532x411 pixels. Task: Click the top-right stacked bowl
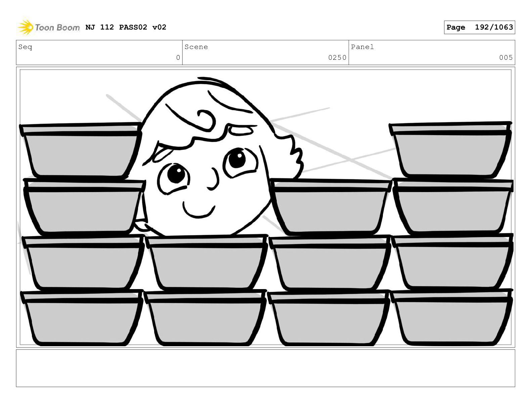pyautogui.click(x=450, y=149)
